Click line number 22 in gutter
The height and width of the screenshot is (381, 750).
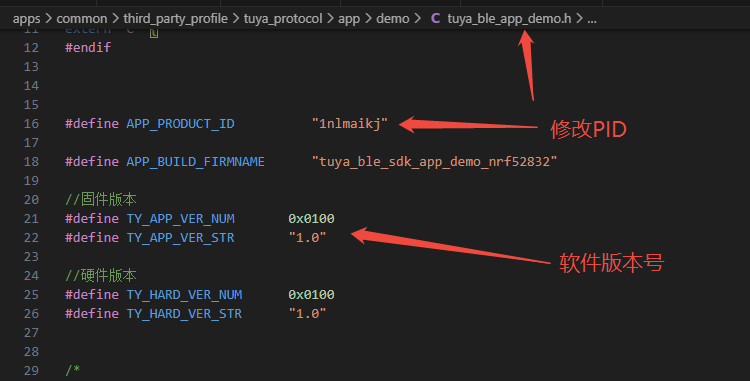coord(31,238)
